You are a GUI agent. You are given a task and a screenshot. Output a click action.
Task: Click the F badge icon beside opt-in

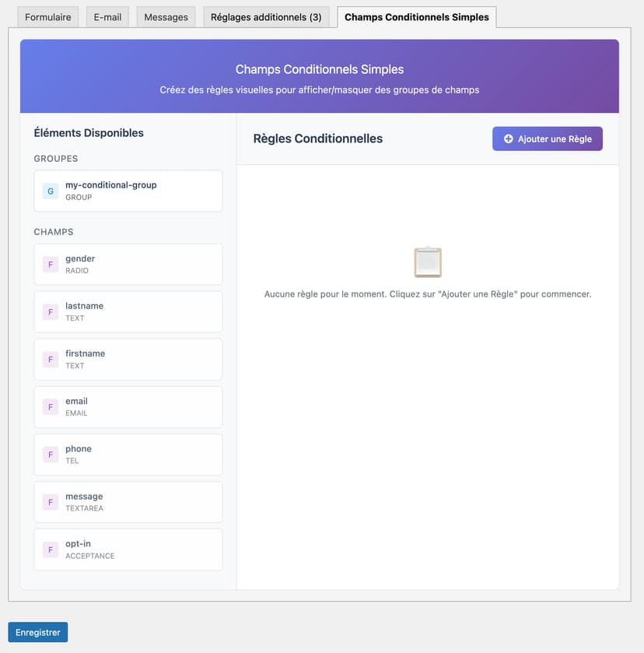click(x=51, y=549)
